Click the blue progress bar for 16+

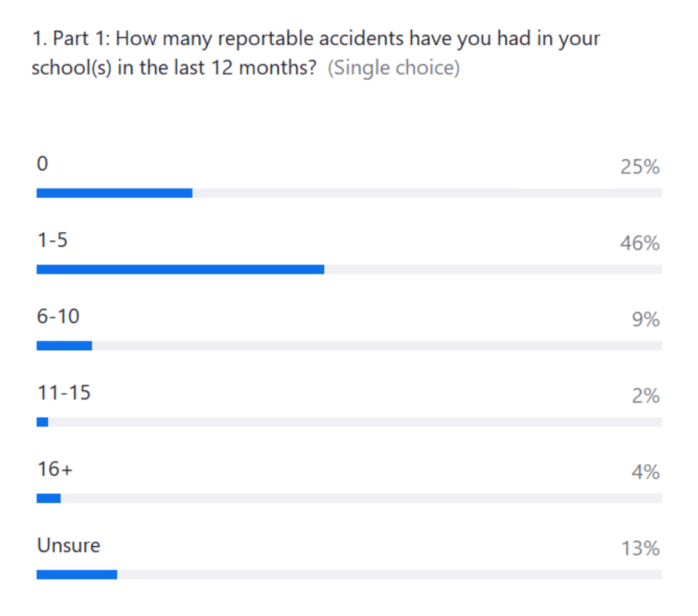pyautogui.click(x=48, y=499)
